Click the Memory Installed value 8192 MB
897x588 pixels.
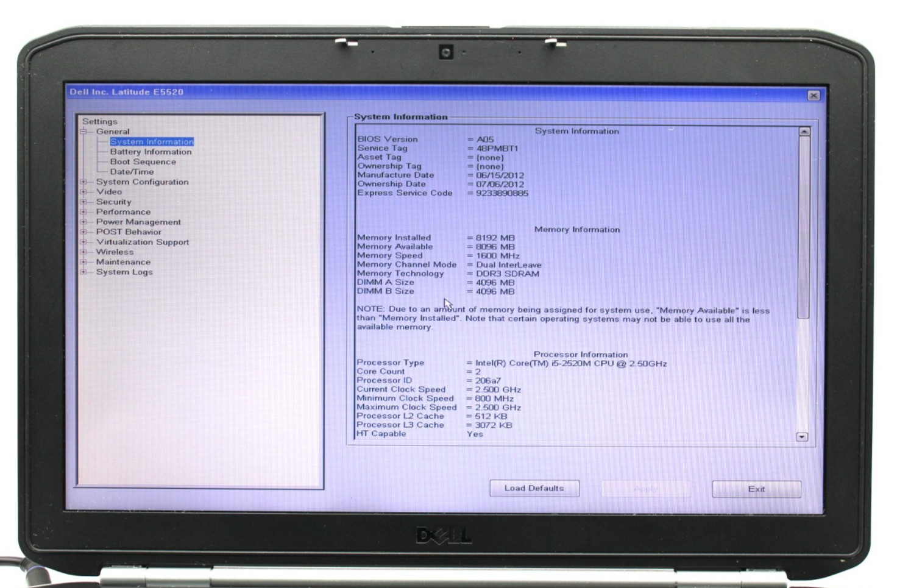[495, 238]
